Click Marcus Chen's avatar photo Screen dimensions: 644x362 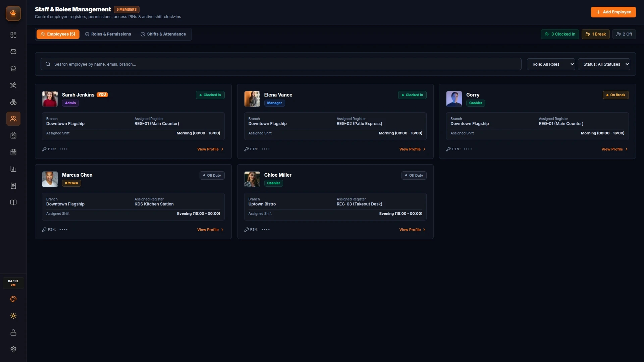tap(50, 179)
